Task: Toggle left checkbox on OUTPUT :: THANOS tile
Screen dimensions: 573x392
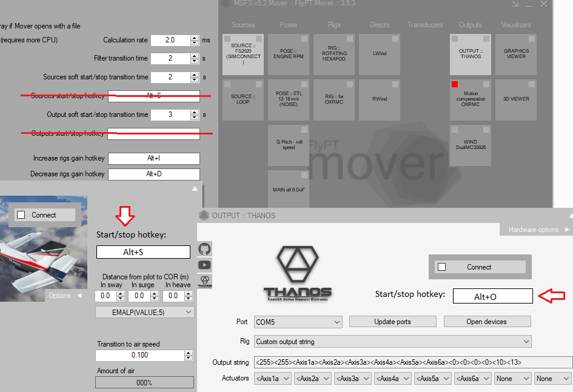Action: (455, 39)
